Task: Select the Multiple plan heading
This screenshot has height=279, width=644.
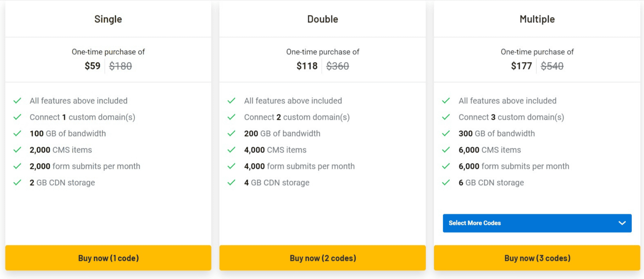Action: pos(537,19)
